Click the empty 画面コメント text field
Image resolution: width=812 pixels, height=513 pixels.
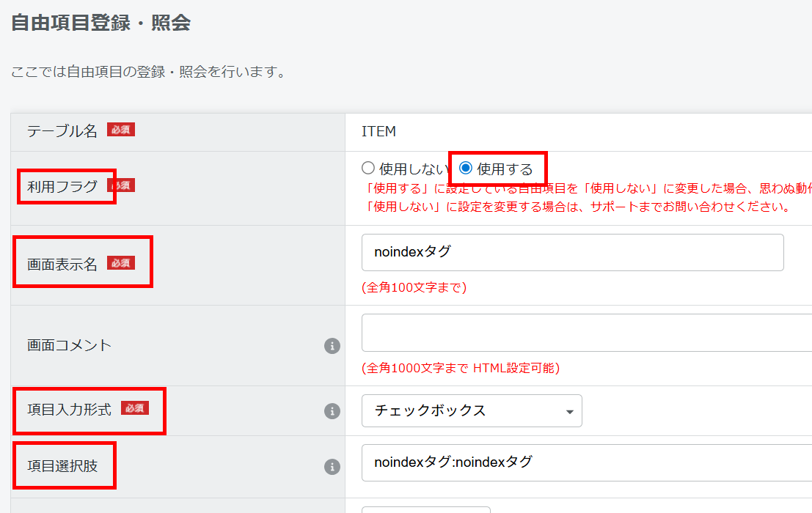click(x=587, y=333)
